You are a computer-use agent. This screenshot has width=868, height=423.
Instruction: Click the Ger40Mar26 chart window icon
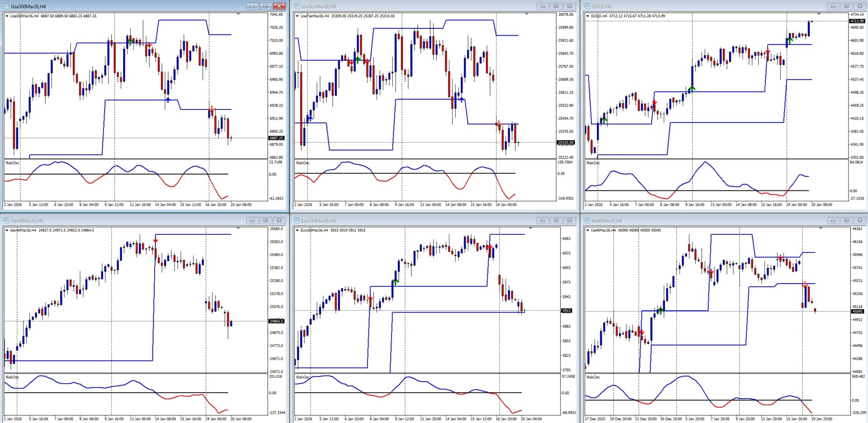[7, 221]
